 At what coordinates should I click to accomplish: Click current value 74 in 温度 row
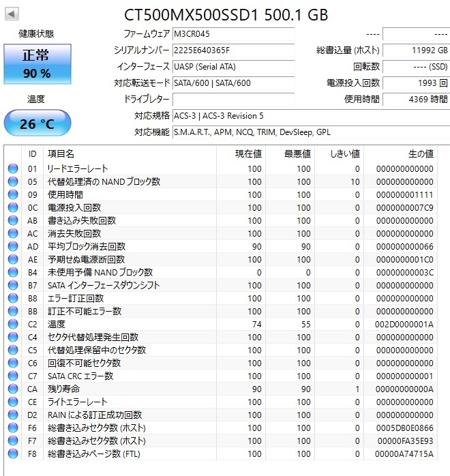[x=257, y=324]
